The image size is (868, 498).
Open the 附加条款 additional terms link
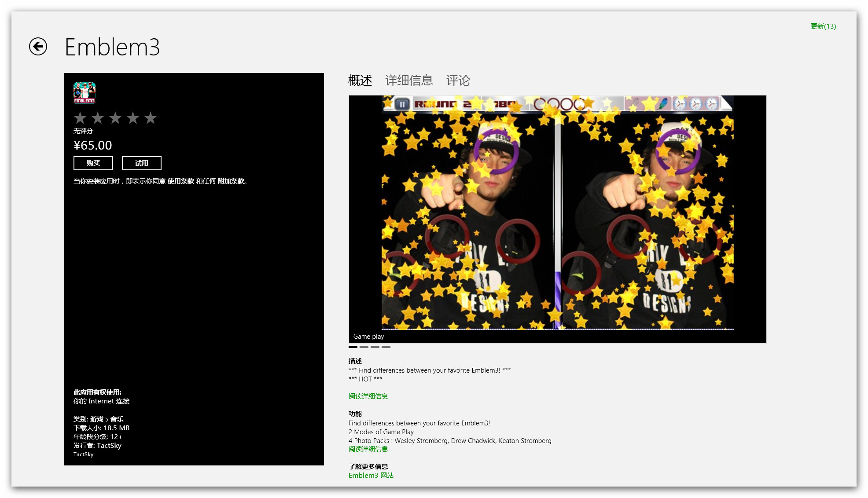pos(231,181)
